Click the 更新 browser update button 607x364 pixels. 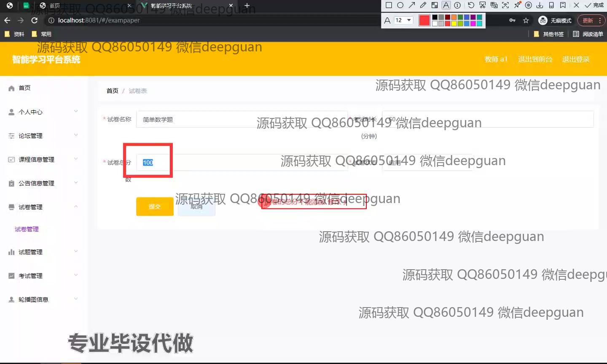coord(588,20)
